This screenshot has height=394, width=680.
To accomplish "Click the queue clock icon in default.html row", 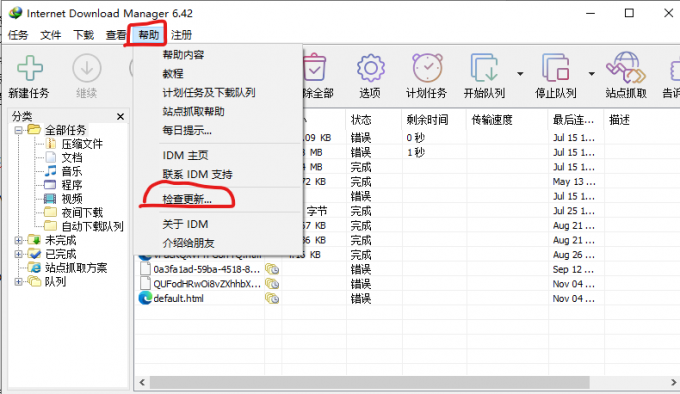I will pos(272,299).
